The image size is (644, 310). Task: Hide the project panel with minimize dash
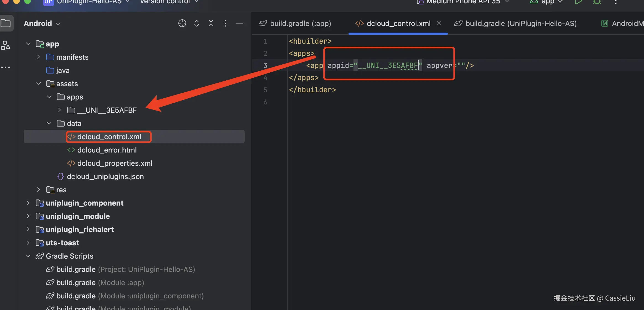(240, 23)
